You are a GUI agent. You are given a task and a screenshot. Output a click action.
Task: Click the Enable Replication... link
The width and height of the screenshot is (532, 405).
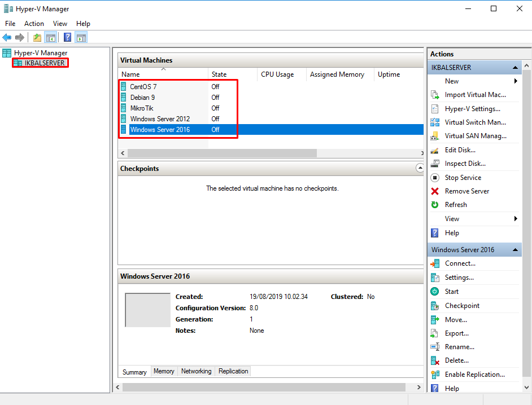pyautogui.click(x=474, y=375)
